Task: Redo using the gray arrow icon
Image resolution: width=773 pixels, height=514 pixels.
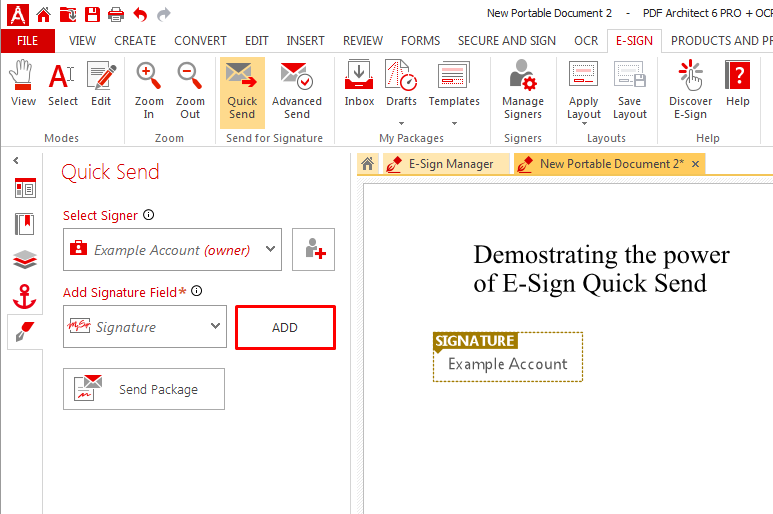Action: (164, 15)
